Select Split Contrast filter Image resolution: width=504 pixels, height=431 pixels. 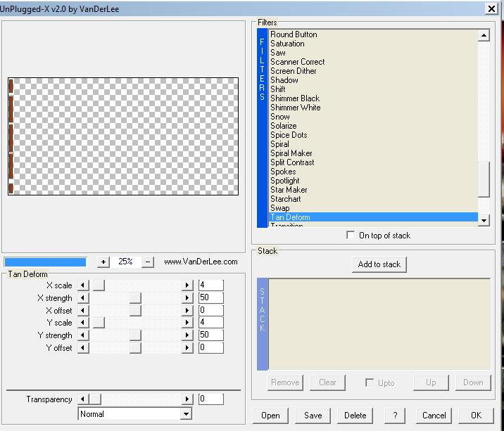[x=292, y=162]
